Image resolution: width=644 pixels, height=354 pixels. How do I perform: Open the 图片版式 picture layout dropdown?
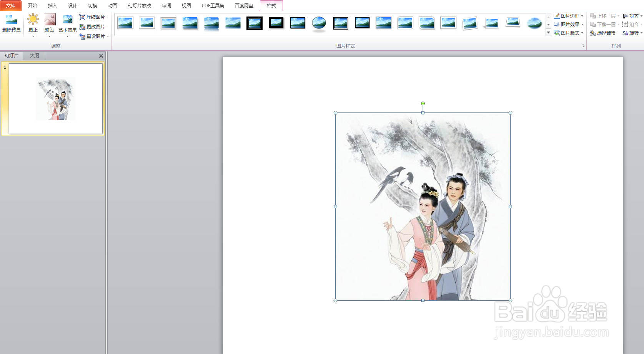coord(568,33)
